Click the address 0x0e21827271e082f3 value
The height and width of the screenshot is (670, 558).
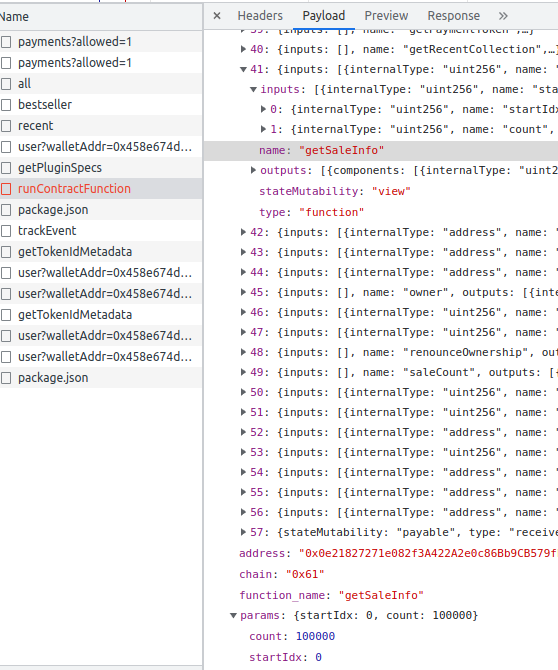[428, 553]
